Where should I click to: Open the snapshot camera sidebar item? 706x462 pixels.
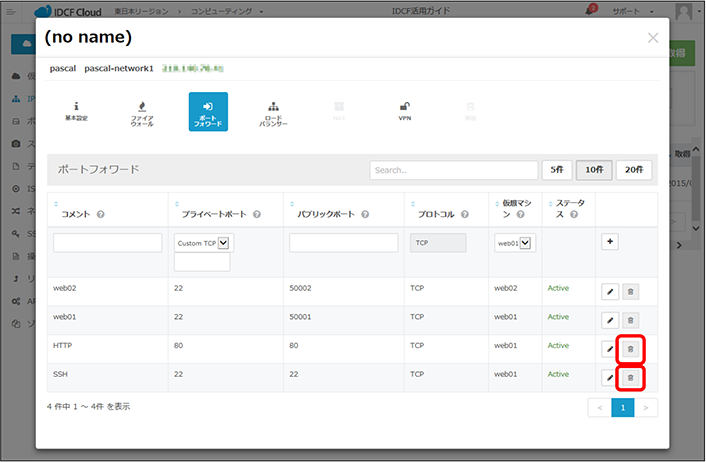point(16,144)
